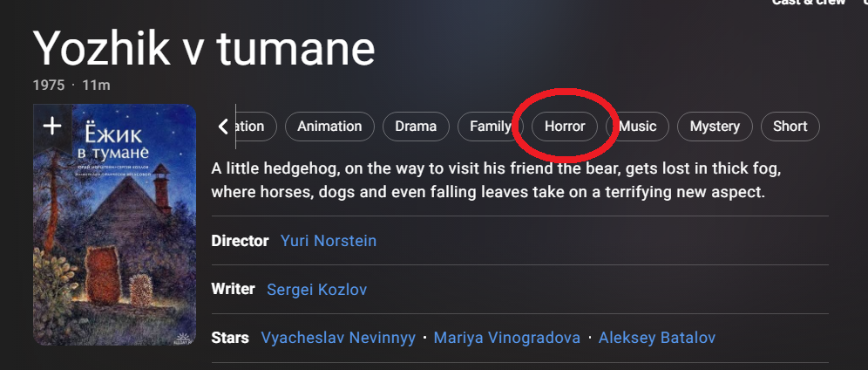The width and height of the screenshot is (868, 370).
Task: Open director Yuri Norstein's page
Action: tap(329, 240)
